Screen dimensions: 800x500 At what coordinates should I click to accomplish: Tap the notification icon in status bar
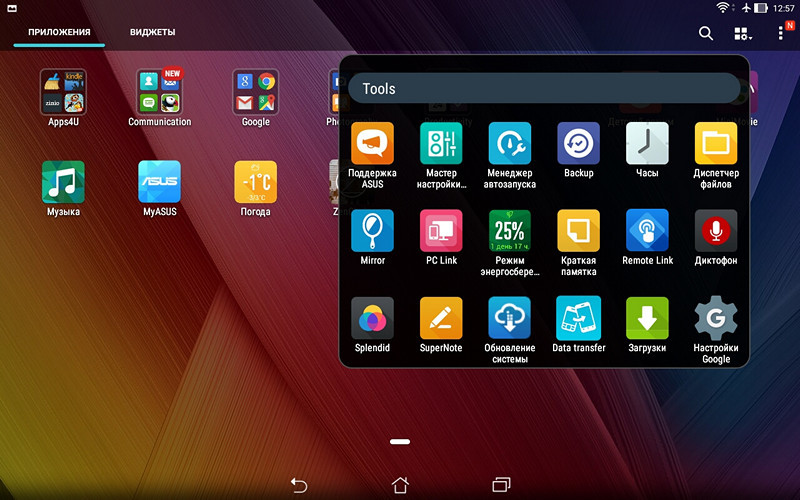click(11, 8)
